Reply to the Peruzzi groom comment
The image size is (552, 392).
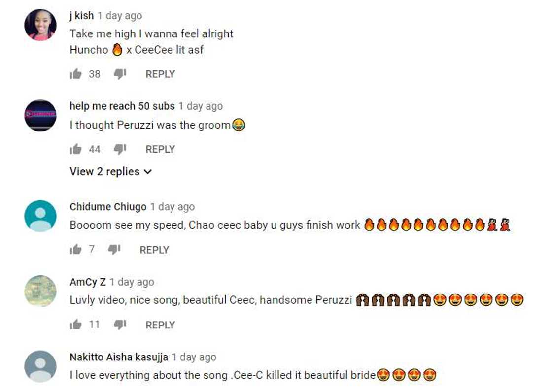(x=160, y=149)
